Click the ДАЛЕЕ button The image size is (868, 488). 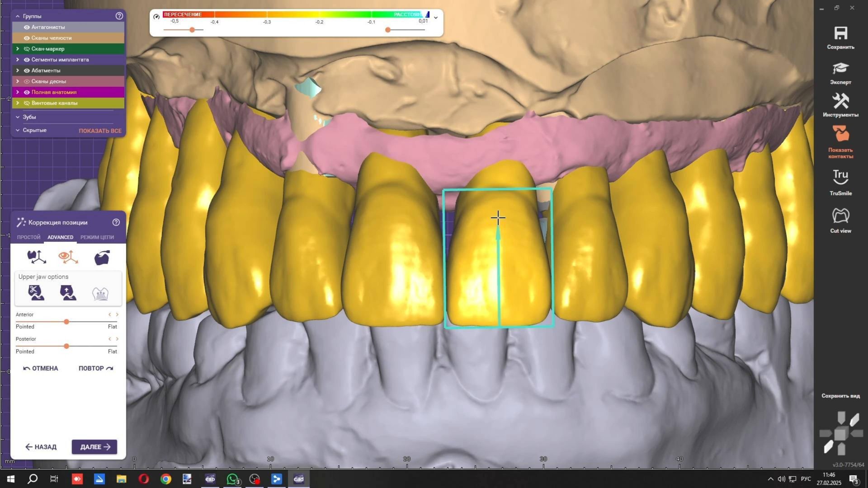[x=94, y=447]
